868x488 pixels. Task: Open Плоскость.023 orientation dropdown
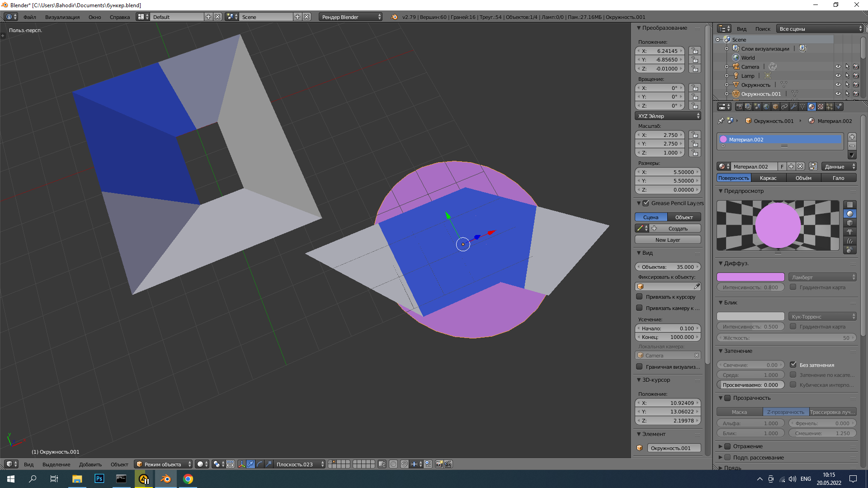pyautogui.click(x=300, y=464)
